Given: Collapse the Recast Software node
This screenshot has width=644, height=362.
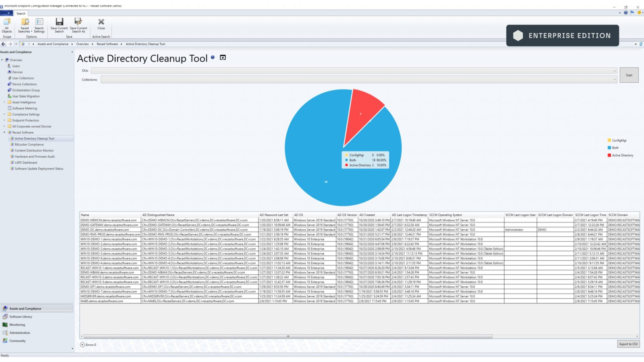Looking at the screenshot, I should pyautogui.click(x=4, y=132).
